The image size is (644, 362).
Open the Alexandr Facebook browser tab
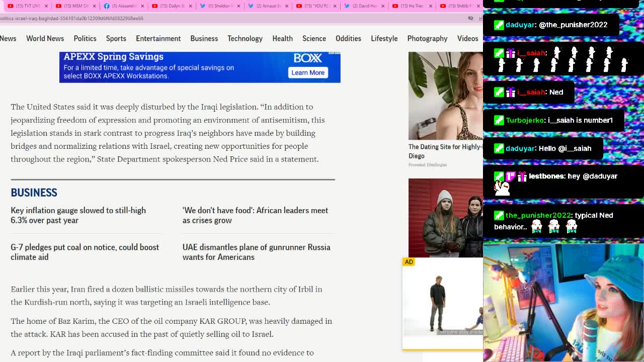124,6
